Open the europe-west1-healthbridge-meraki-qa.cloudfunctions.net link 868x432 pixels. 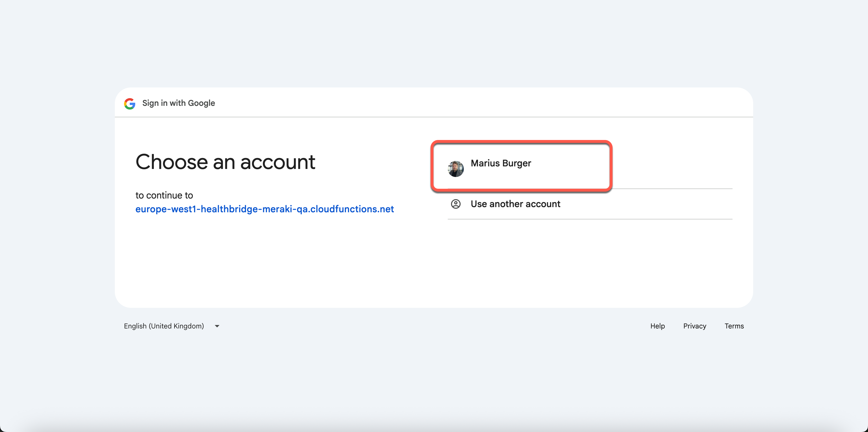tap(265, 209)
